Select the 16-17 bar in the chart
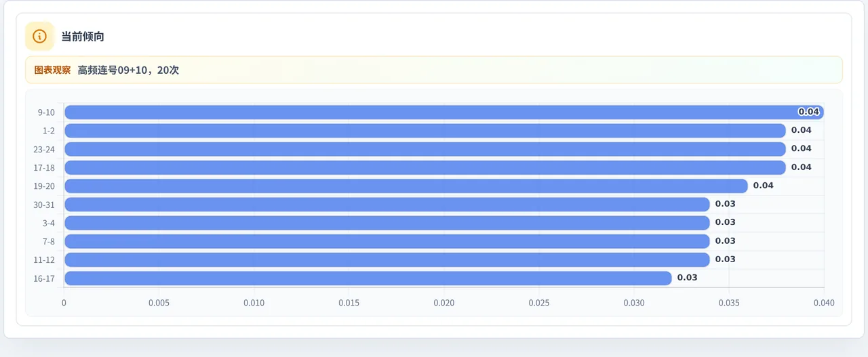Image resolution: width=868 pixels, height=357 pixels. point(368,278)
